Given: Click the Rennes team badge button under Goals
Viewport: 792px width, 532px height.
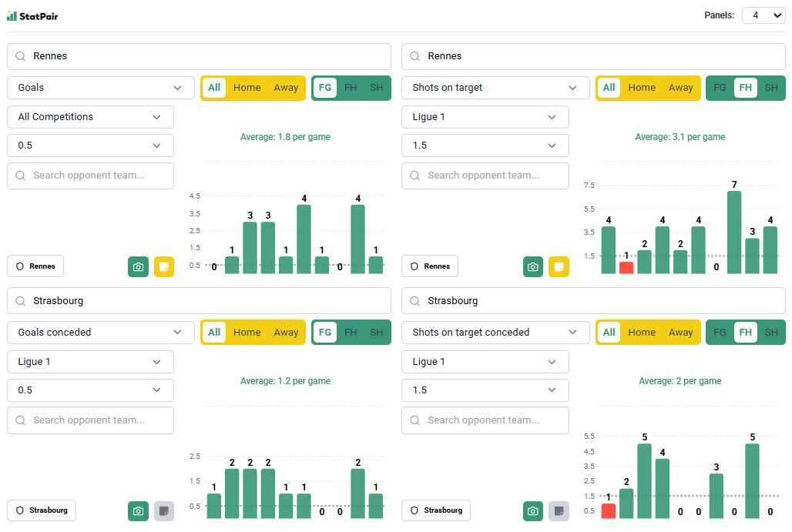Looking at the screenshot, I should [35, 266].
